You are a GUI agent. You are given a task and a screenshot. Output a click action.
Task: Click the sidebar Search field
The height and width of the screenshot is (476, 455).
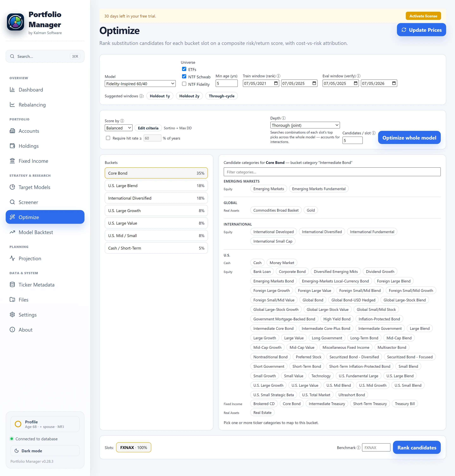45,56
